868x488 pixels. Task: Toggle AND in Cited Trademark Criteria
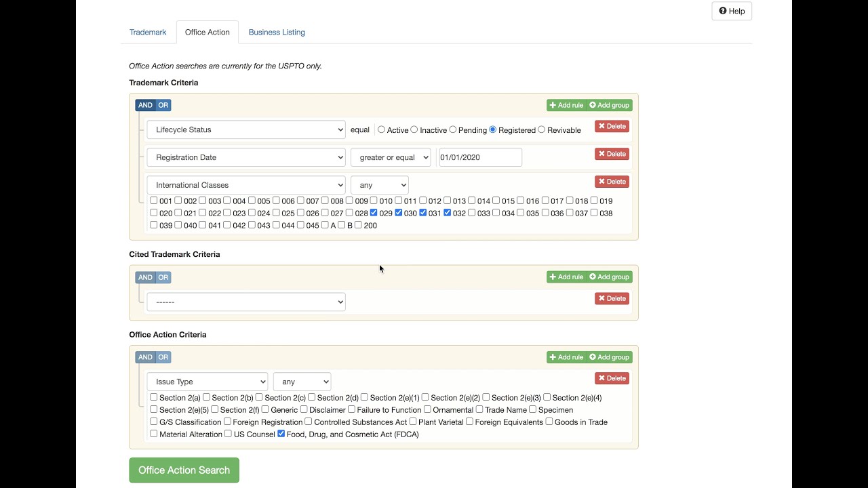click(145, 277)
